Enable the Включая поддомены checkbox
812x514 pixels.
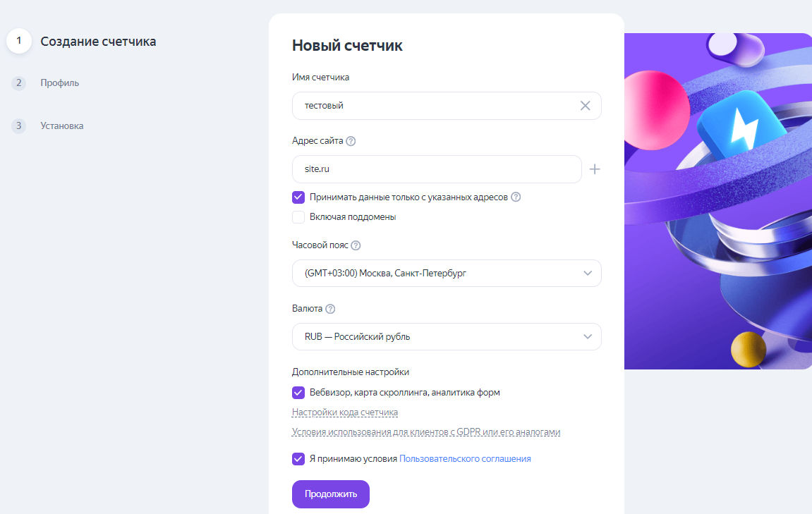tap(298, 217)
